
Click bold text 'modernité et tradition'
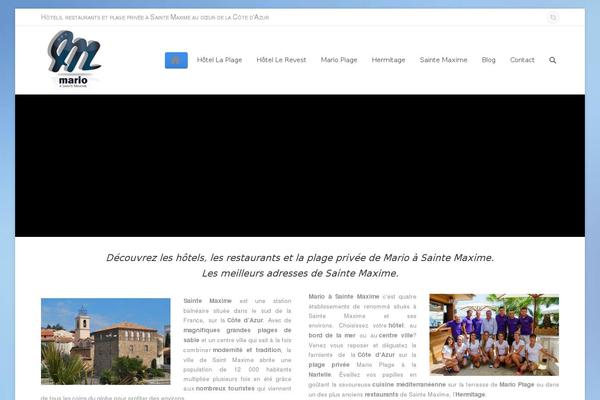click(x=247, y=350)
